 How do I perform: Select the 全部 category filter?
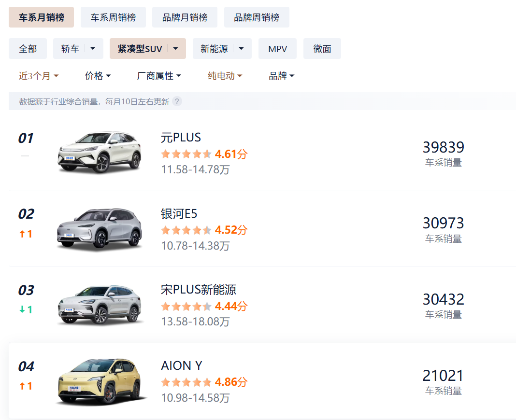pos(28,49)
